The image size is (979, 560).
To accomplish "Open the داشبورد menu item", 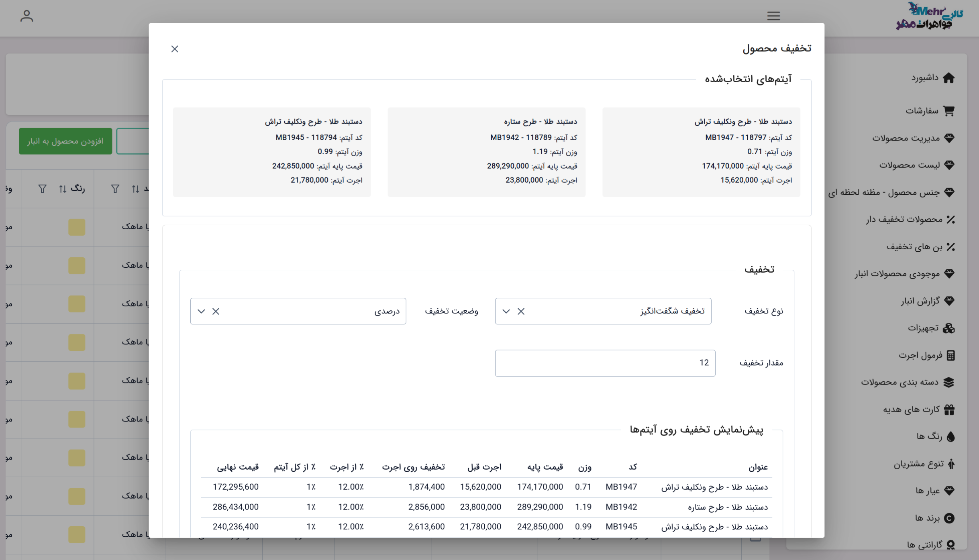I will (924, 77).
